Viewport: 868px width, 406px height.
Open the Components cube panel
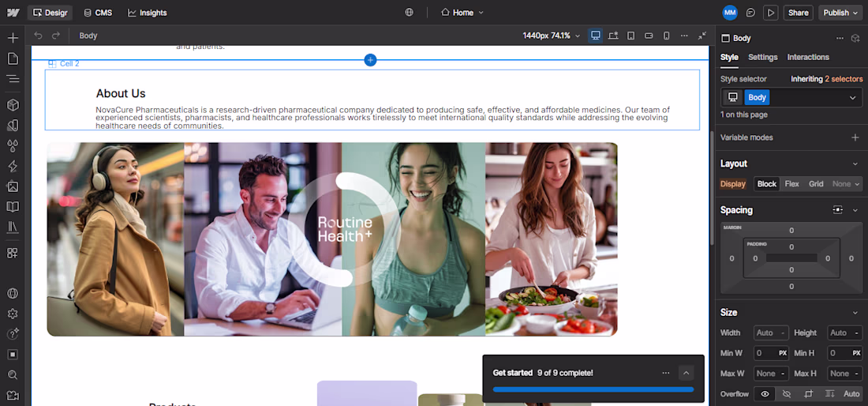click(13, 105)
